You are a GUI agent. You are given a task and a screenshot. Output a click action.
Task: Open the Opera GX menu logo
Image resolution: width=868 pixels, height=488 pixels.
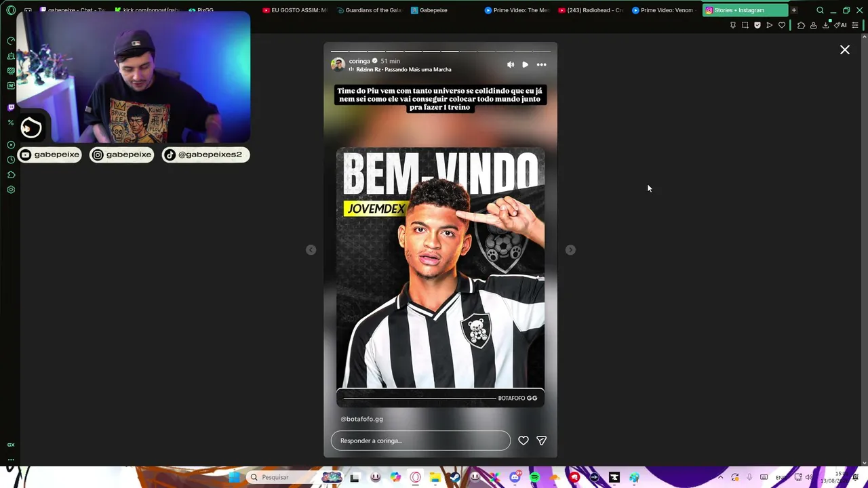pos(11,10)
